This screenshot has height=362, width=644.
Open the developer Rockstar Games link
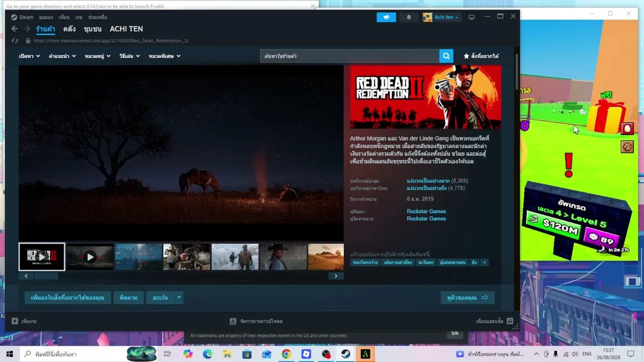(x=426, y=212)
